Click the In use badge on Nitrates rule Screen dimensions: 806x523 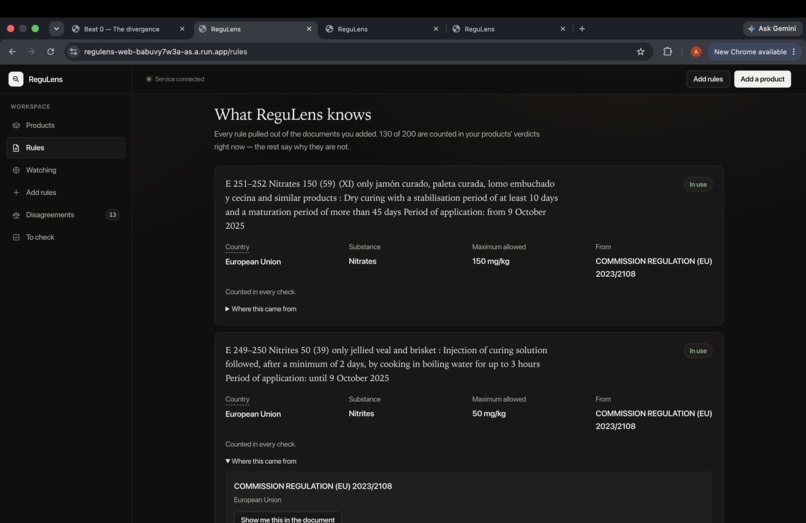698,184
